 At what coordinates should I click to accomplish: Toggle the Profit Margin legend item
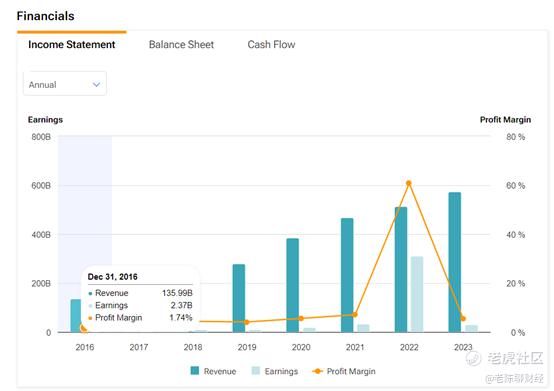coord(344,371)
